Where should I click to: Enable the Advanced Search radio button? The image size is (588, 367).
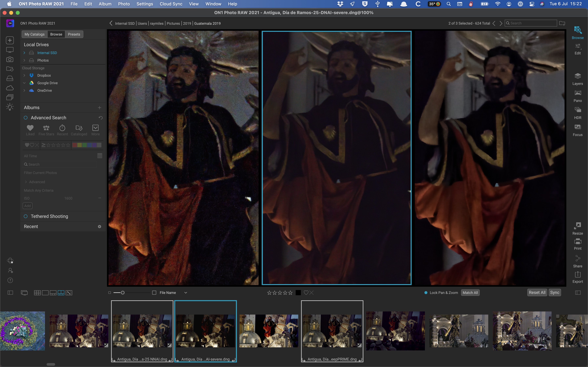tap(26, 118)
